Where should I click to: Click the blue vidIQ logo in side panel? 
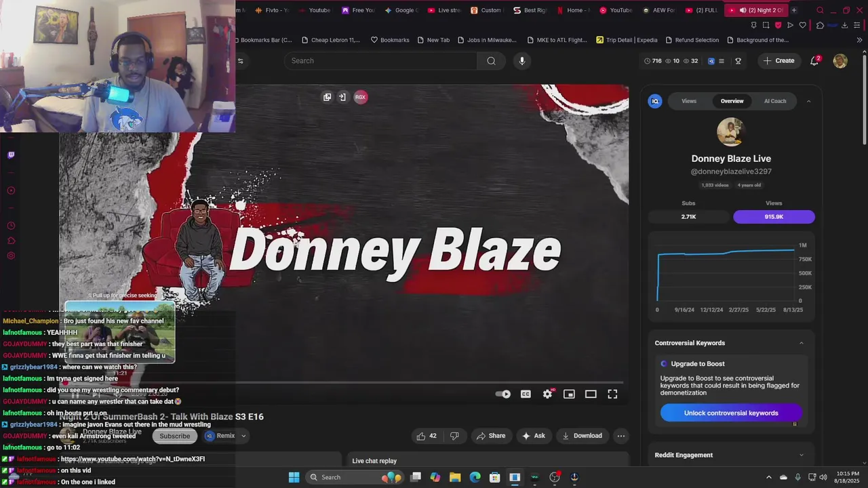coord(655,101)
